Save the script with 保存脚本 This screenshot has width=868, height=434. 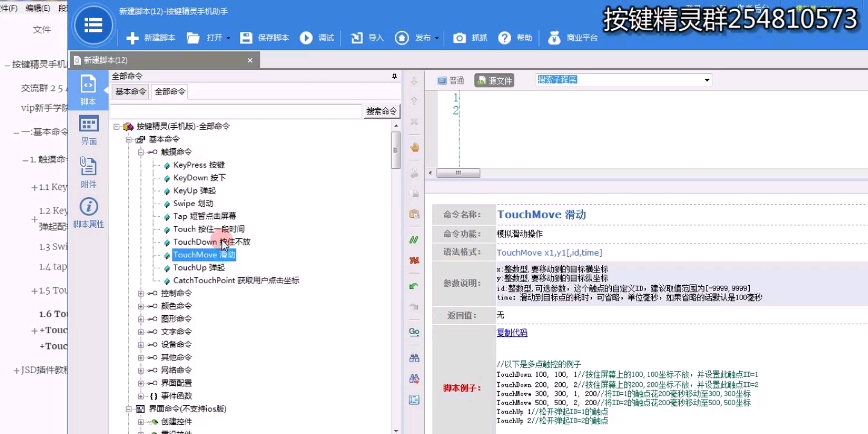265,38
